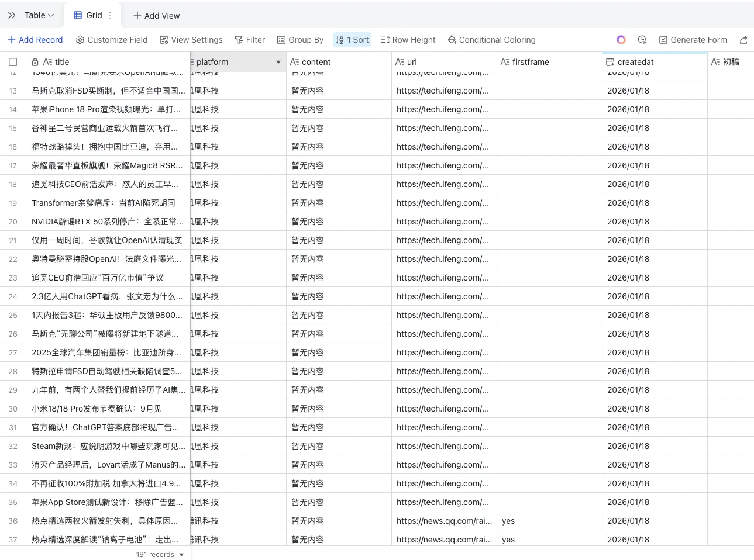This screenshot has height=560, width=754.
Task: Select the firstframe column header
Action: (x=550, y=62)
